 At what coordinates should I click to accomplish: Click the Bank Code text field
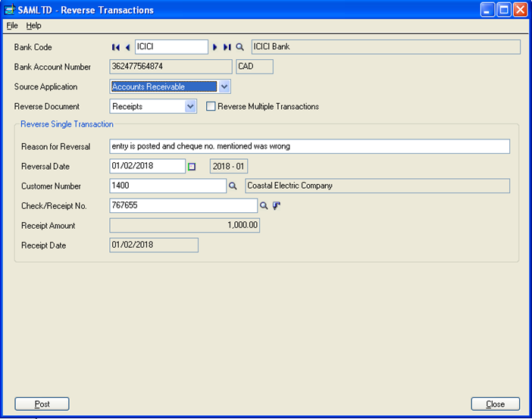click(171, 47)
